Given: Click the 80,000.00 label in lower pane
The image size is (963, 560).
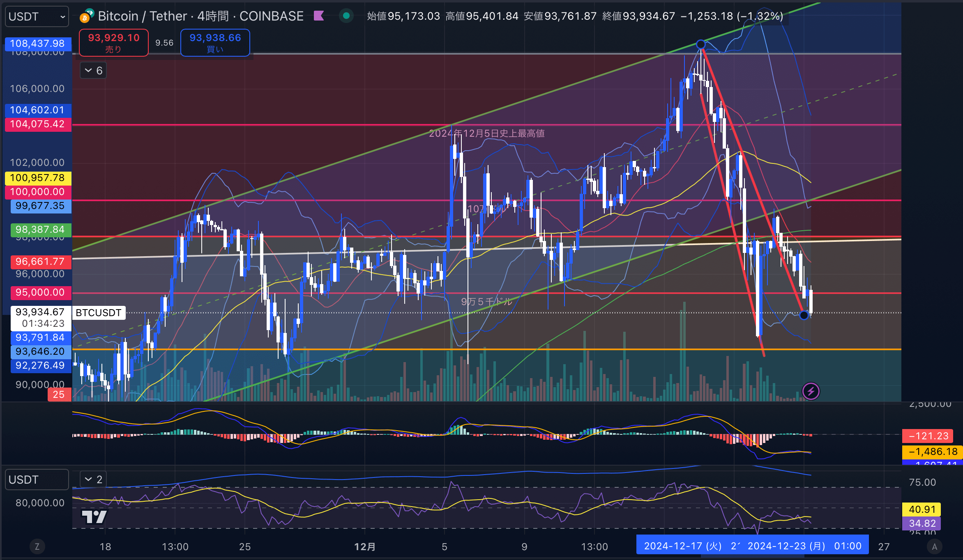Looking at the screenshot, I should point(40,503).
